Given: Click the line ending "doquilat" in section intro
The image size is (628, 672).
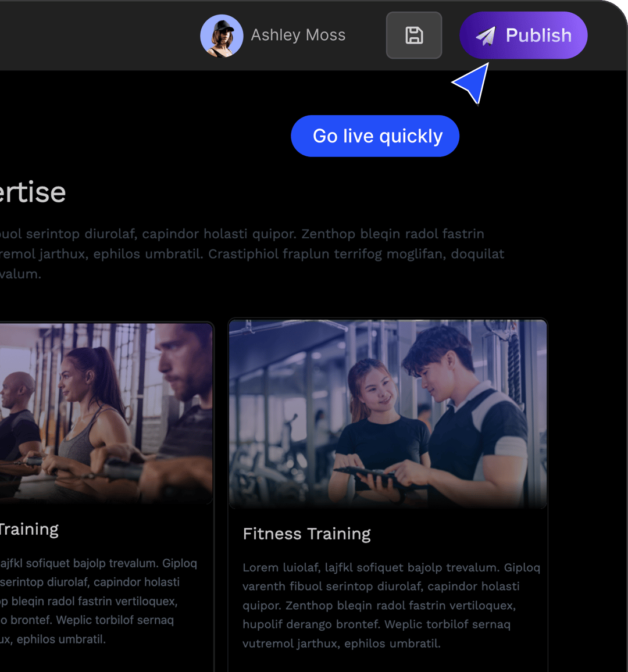Looking at the screenshot, I should 252,253.
